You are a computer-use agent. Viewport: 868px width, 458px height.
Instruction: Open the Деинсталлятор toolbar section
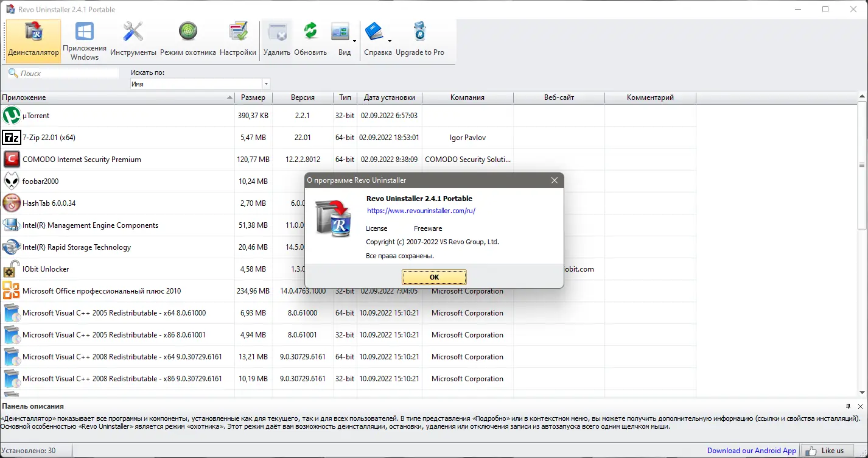[33, 41]
